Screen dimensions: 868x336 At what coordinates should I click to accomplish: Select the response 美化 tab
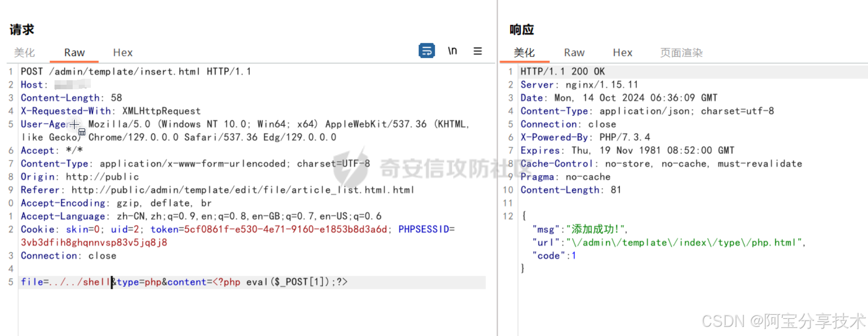[524, 52]
